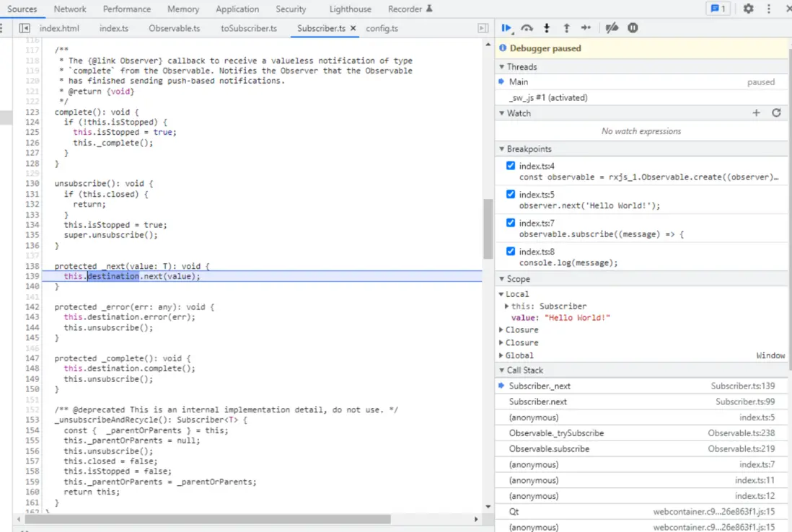This screenshot has height=532, width=792.
Task: Step into next function call
Action: (x=547, y=28)
